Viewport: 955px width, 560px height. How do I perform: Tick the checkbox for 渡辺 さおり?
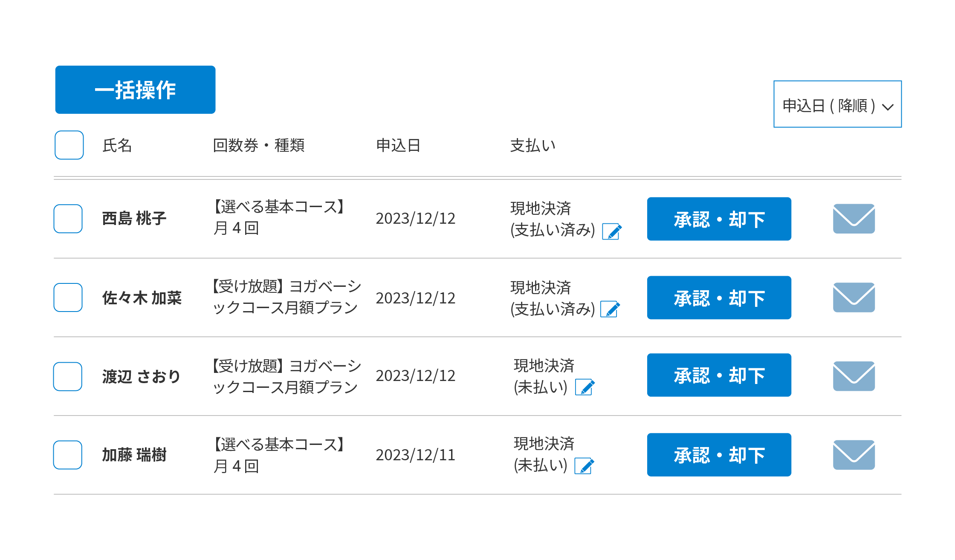(x=68, y=376)
